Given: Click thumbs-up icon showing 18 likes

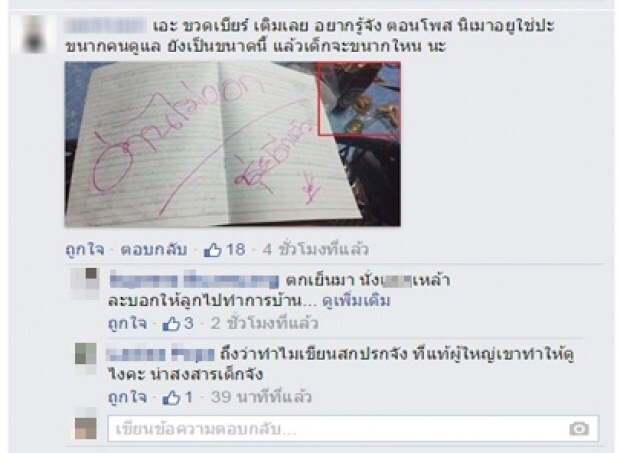Looking at the screenshot, I should [212, 249].
